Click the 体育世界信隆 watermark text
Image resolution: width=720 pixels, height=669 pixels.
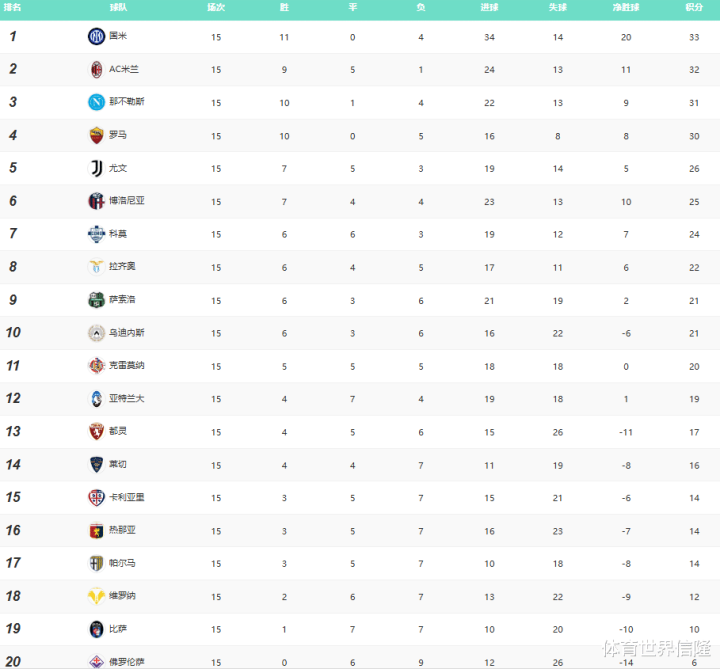point(654,650)
